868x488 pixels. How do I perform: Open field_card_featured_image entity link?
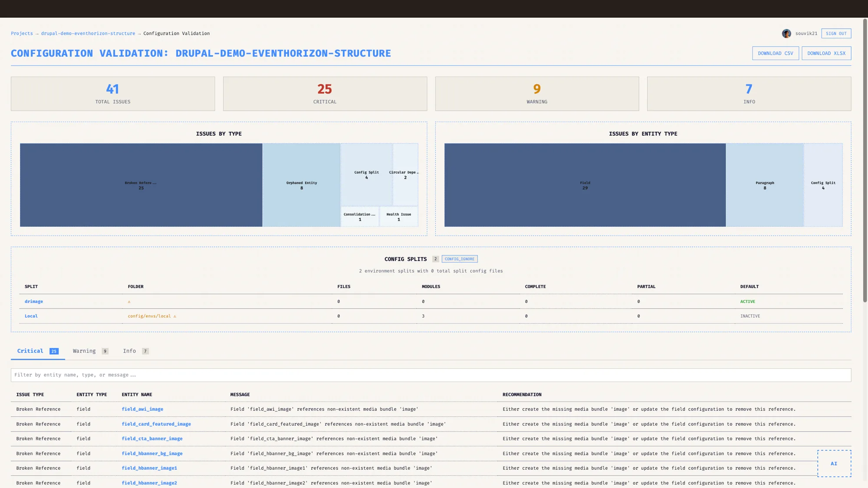coord(156,424)
